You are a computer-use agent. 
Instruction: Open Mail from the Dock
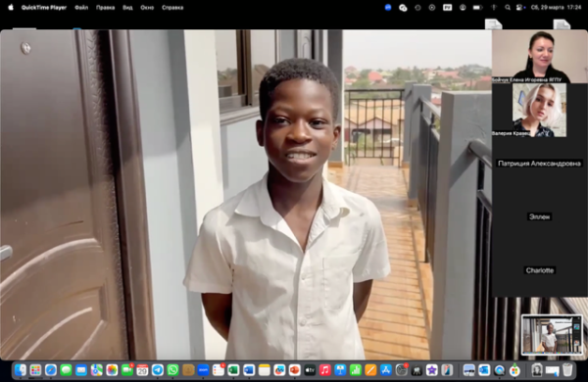tap(81, 370)
